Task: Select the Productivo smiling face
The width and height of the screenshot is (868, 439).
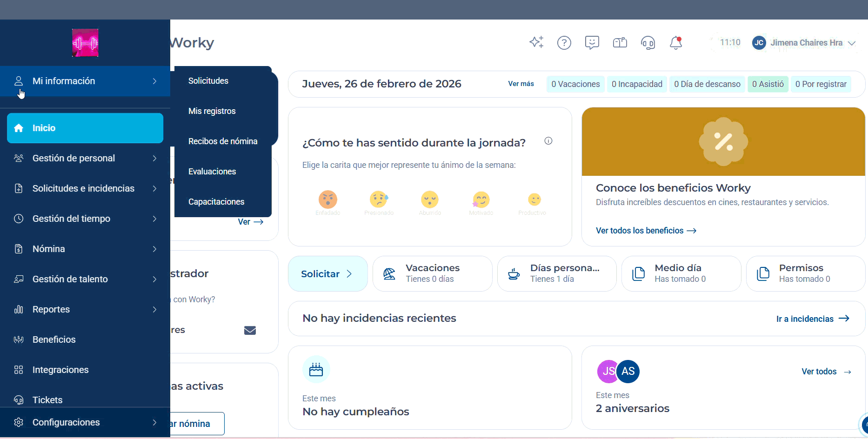Action: (x=534, y=200)
